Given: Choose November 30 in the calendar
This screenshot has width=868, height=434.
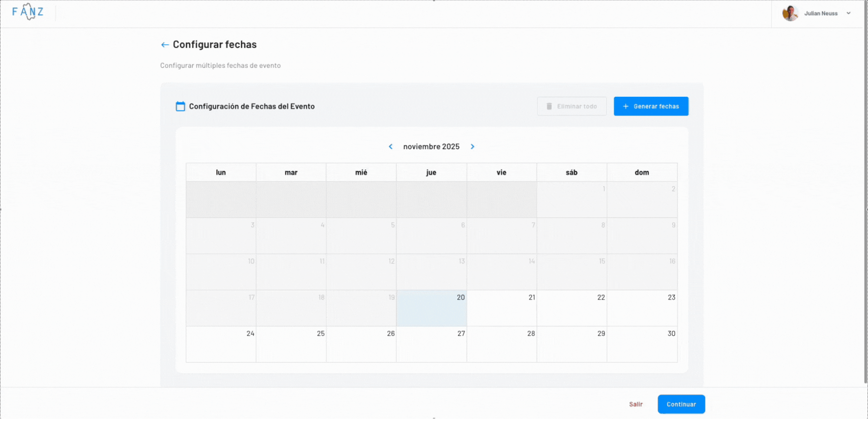Looking at the screenshot, I should pyautogui.click(x=642, y=345).
